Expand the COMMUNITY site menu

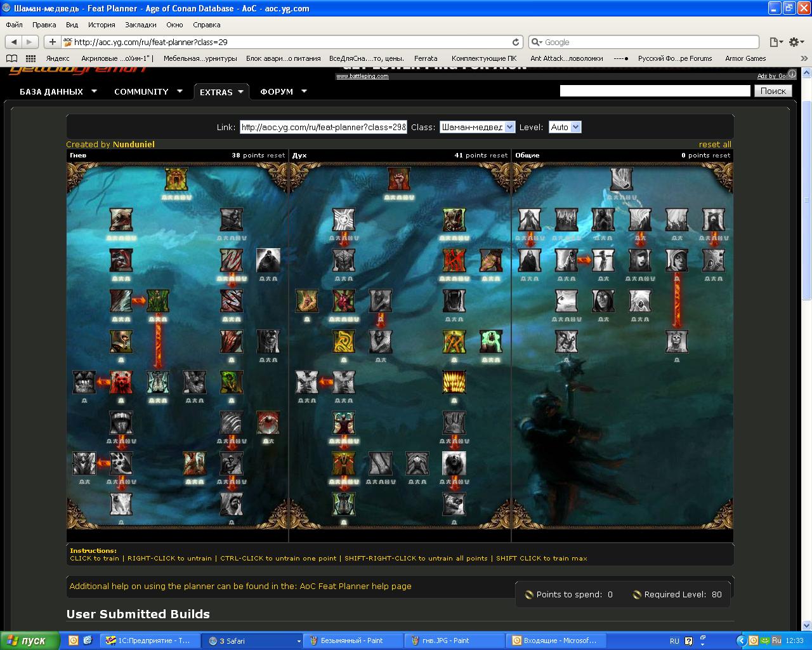pyautogui.click(x=148, y=91)
